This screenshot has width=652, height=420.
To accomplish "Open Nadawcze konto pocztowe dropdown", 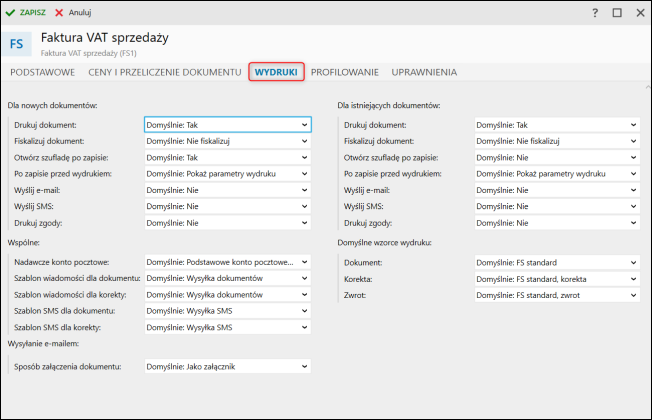I will pos(305,262).
